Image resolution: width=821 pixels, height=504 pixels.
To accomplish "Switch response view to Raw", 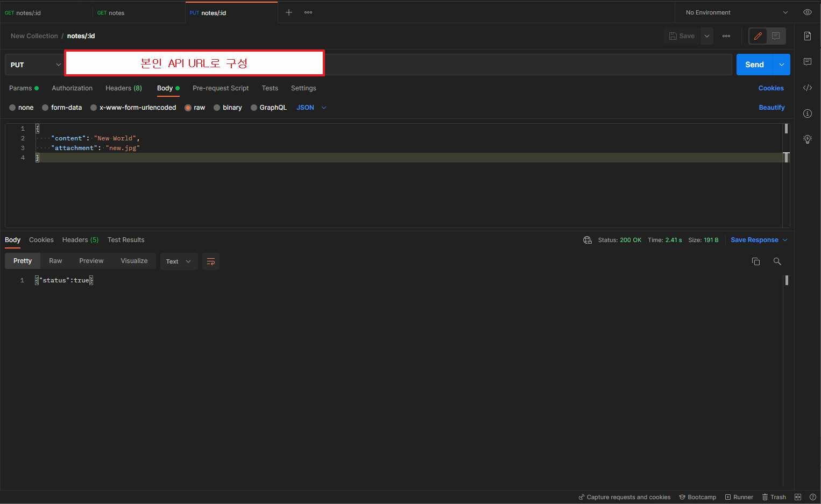I will 55,261.
